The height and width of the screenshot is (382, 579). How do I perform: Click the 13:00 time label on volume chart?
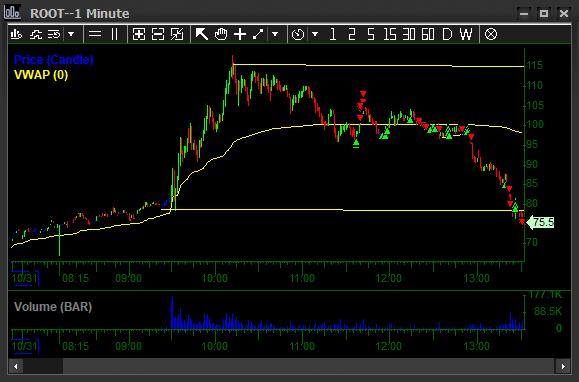tap(476, 346)
